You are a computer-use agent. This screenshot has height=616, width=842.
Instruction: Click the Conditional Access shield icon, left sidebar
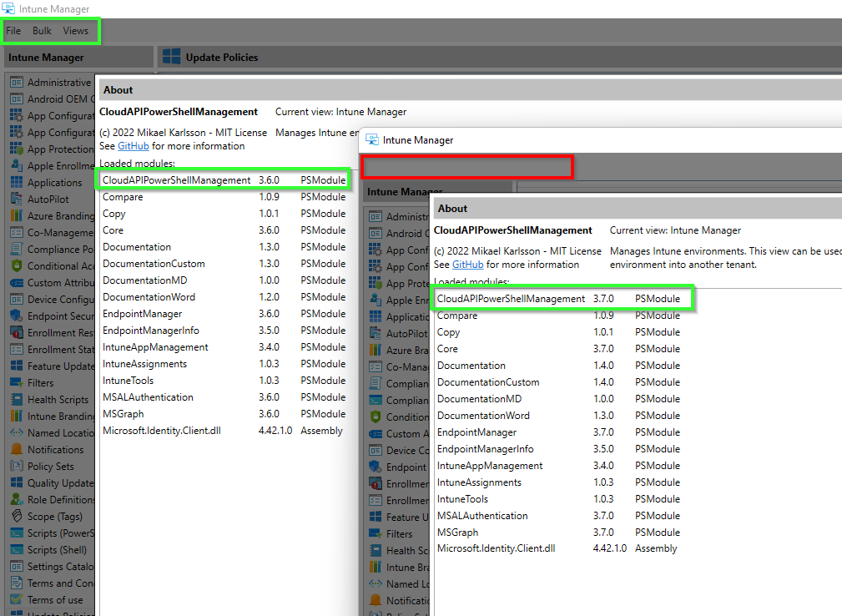pyautogui.click(x=17, y=265)
